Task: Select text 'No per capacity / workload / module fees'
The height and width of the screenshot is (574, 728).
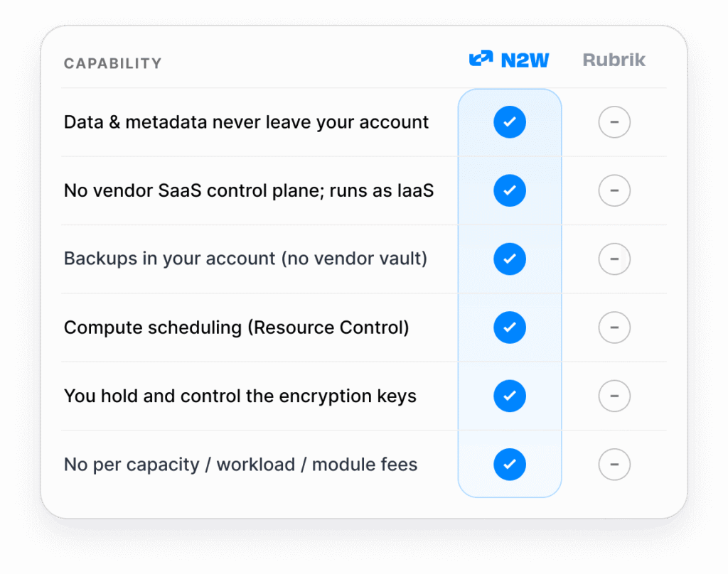Action: (240, 465)
